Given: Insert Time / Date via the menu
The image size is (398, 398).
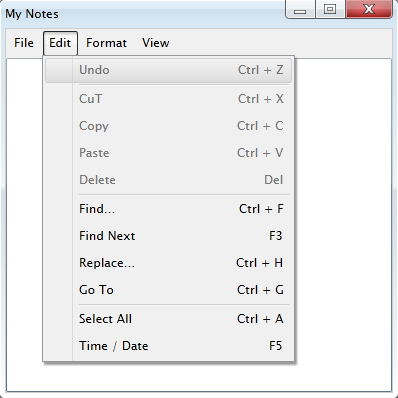Looking at the screenshot, I should (168, 346).
